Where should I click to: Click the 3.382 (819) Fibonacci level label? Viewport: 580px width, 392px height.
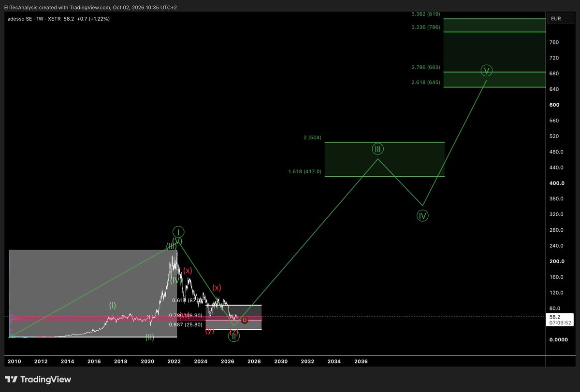point(425,14)
